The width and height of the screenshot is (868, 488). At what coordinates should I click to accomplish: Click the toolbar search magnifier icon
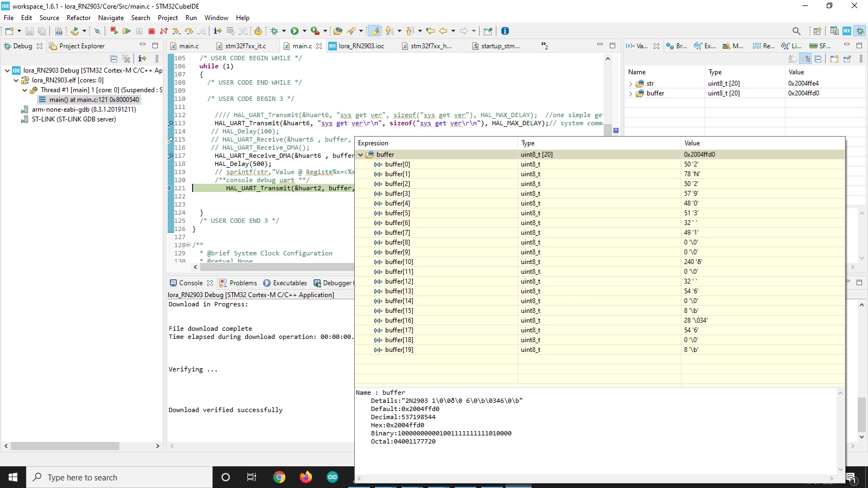pos(796,31)
